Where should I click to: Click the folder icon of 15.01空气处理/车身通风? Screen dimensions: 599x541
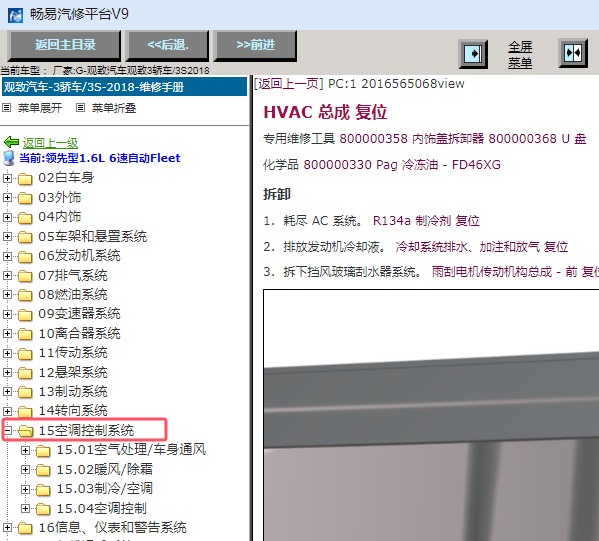coord(43,451)
